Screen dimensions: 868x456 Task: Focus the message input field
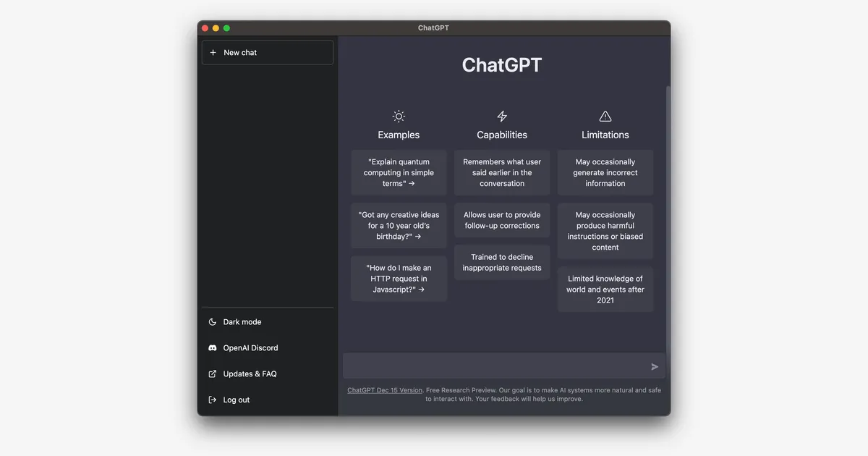[x=504, y=366]
